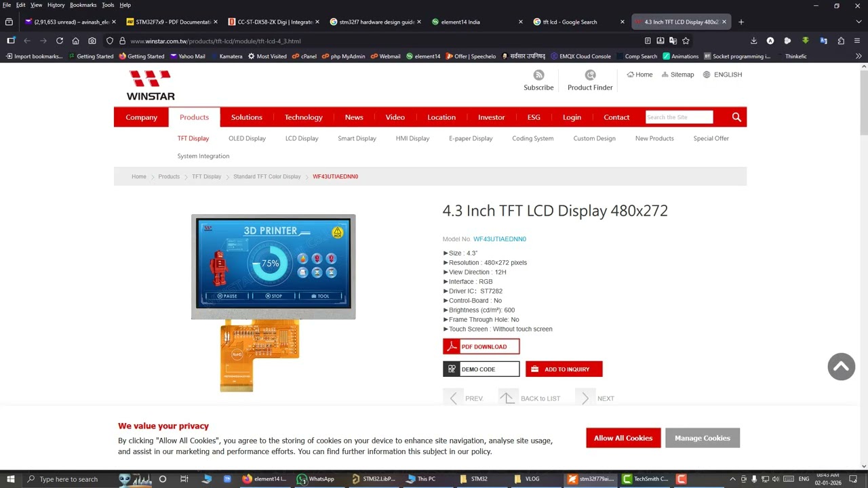Open the browser downloads icon

(x=753, y=41)
